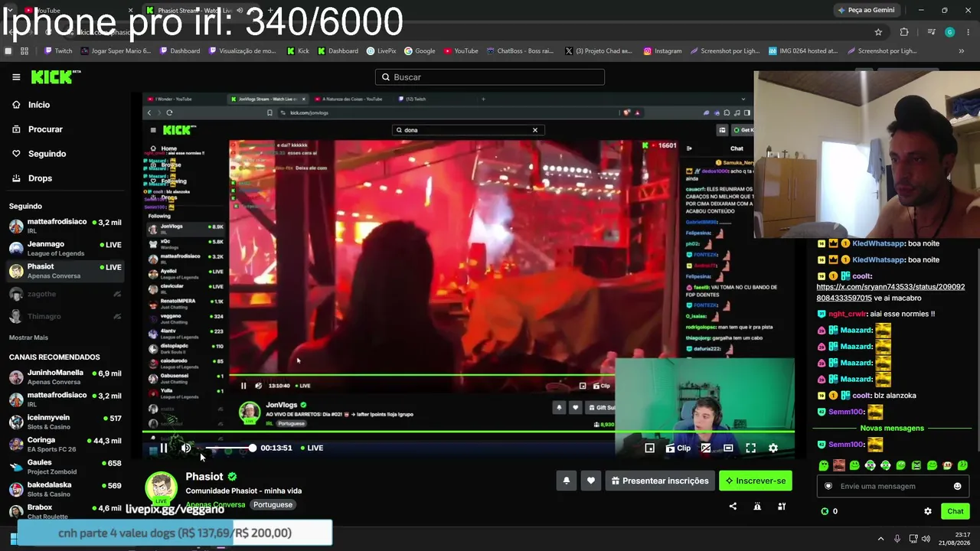The image size is (980, 551).
Task: Jump to Novas mensagens in chat
Action: click(x=892, y=429)
